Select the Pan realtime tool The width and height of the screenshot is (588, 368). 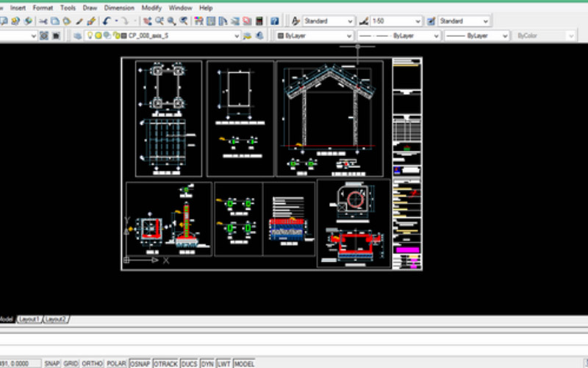click(x=148, y=21)
